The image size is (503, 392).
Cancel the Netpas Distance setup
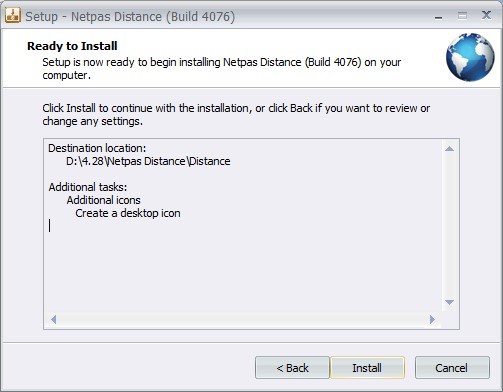452,368
